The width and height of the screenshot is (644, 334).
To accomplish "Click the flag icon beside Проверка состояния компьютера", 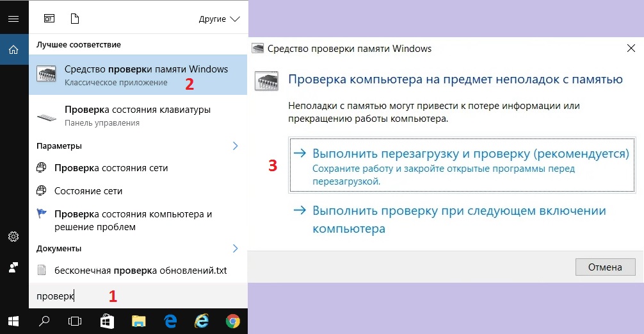I will coord(41,214).
